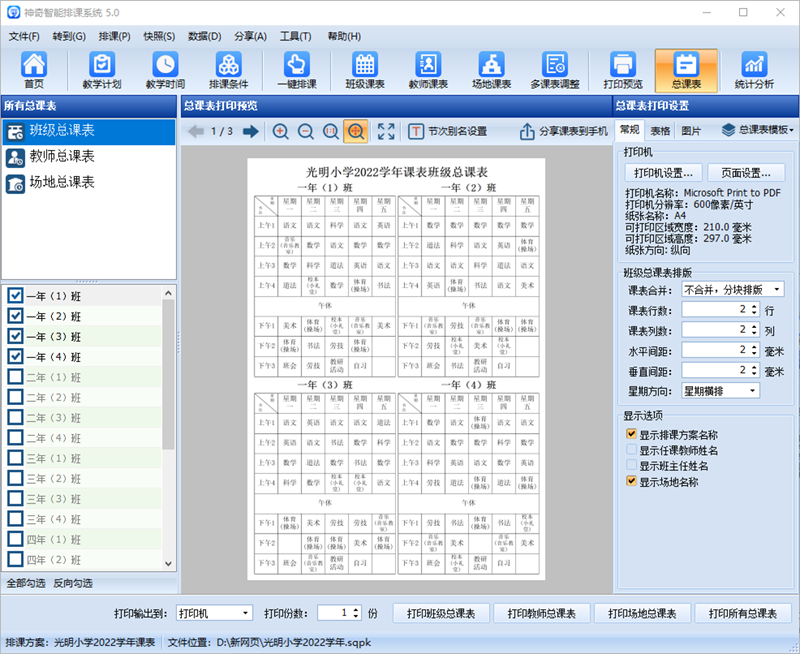Enable 显示任课教师姓名 option

tap(631, 450)
